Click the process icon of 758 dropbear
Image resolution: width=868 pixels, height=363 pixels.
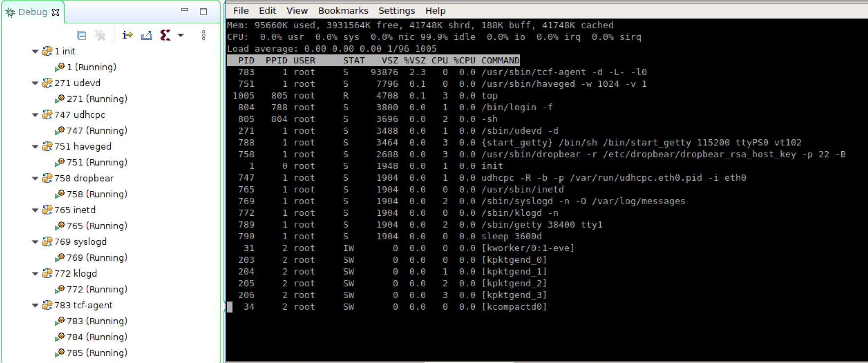coord(47,178)
